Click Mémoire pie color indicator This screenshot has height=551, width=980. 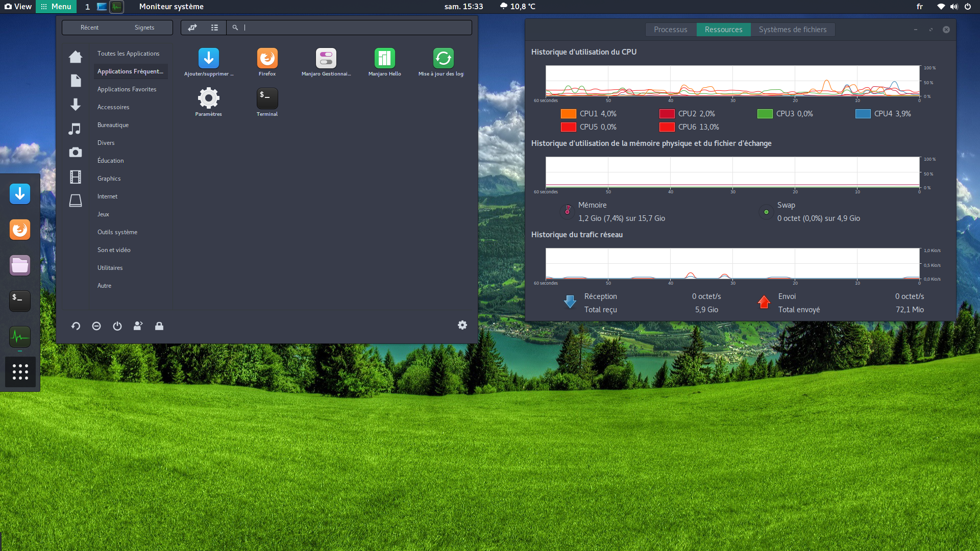[568, 211]
